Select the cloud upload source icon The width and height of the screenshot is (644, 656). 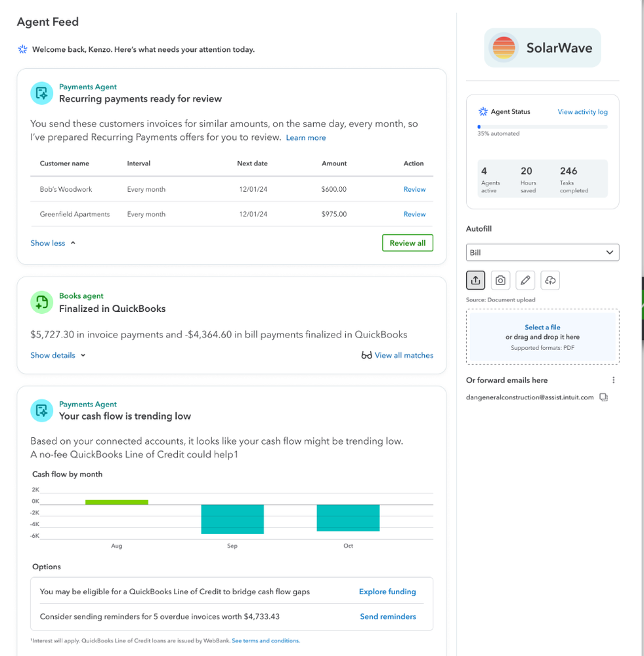pos(550,280)
